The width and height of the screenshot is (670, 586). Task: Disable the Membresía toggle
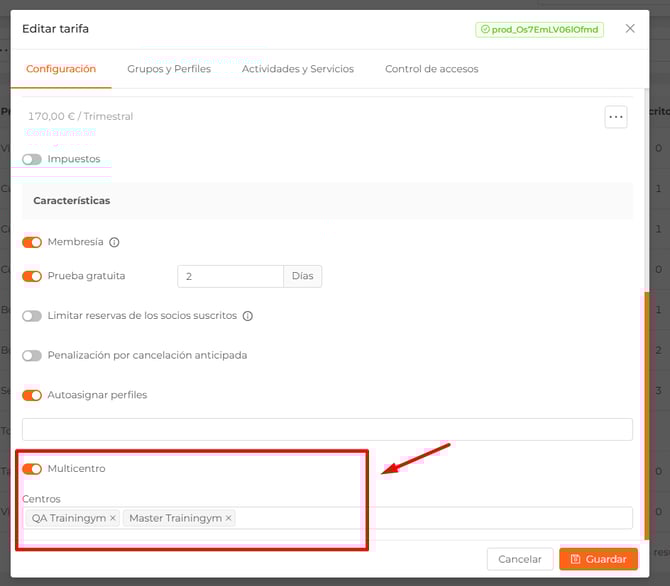32,242
